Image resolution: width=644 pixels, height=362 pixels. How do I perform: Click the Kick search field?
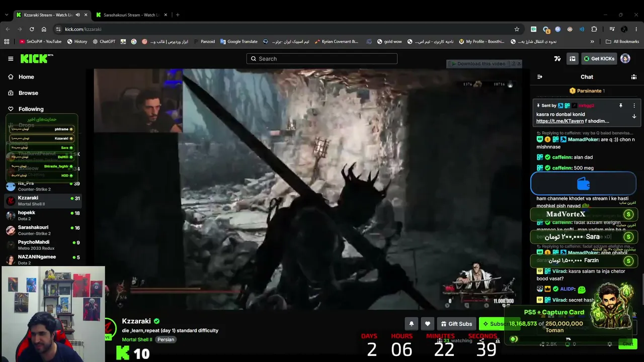[x=322, y=59]
